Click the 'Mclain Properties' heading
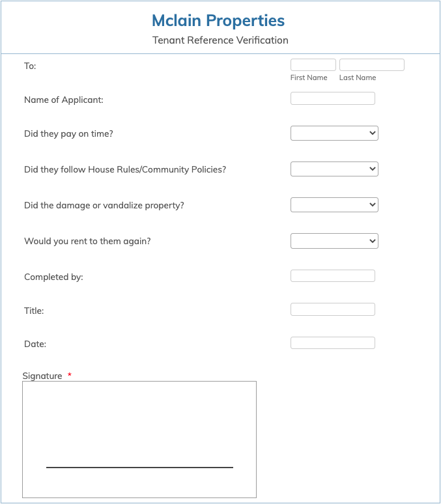This screenshot has height=504, width=441. point(218,21)
